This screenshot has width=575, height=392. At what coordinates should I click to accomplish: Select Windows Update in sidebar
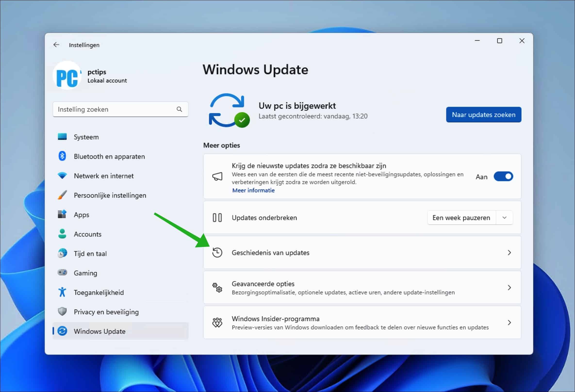[x=120, y=331]
